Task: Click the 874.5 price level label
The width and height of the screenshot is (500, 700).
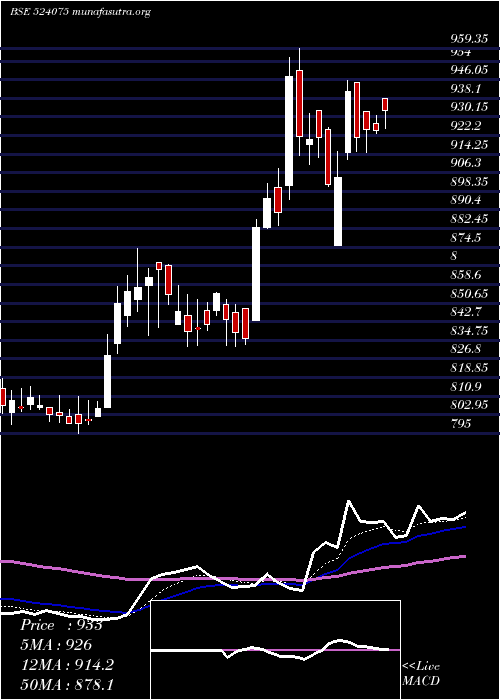Action: (465, 238)
